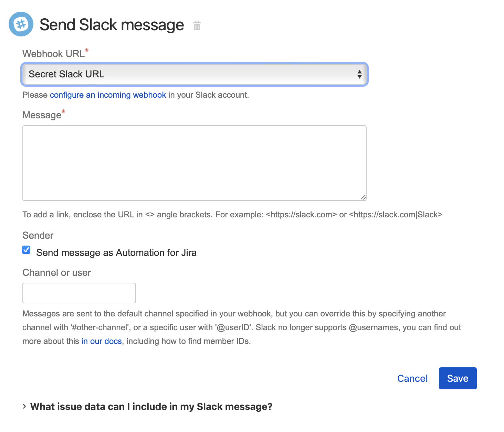
Task: Open the 'configure an incoming webhook' link
Action: (108, 95)
